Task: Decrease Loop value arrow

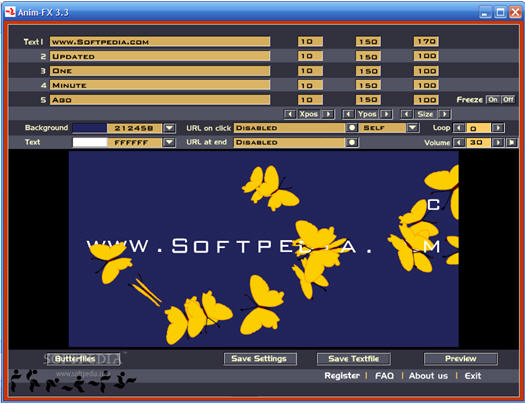Action: [459, 128]
